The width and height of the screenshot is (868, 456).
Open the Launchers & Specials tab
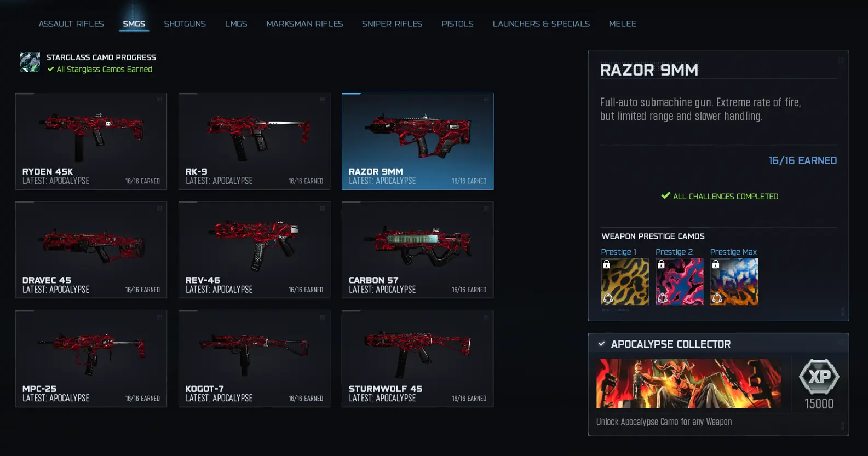[x=541, y=24]
